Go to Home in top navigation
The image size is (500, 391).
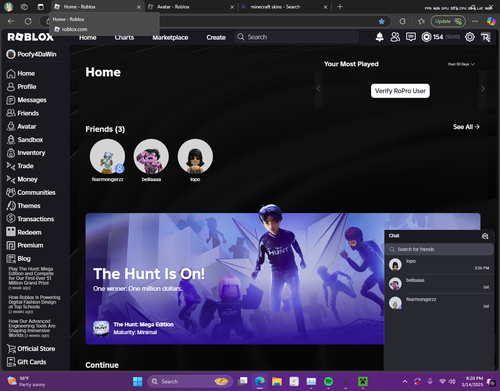tap(88, 37)
